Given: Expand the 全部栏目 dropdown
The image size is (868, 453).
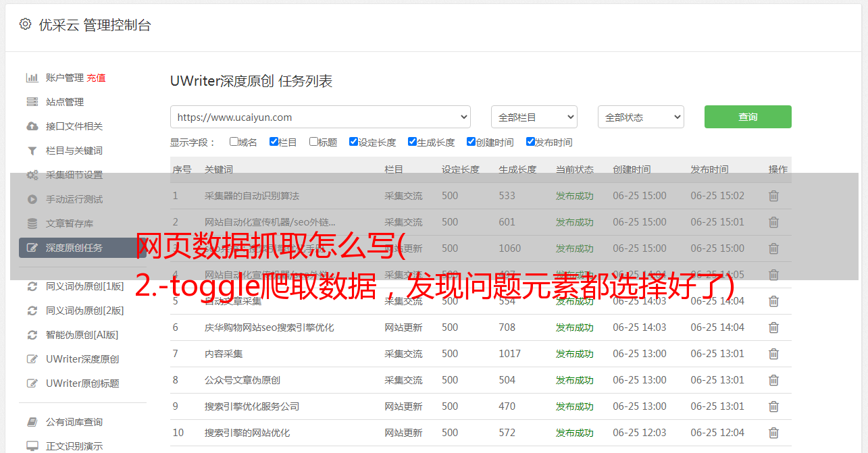Looking at the screenshot, I should point(534,117).
